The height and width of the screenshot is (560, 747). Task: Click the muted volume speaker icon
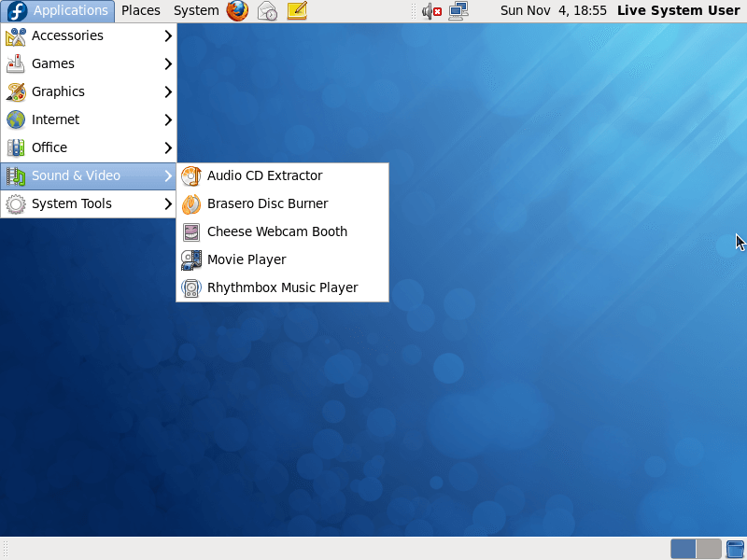pyautogui.click(x=431, y=11)
